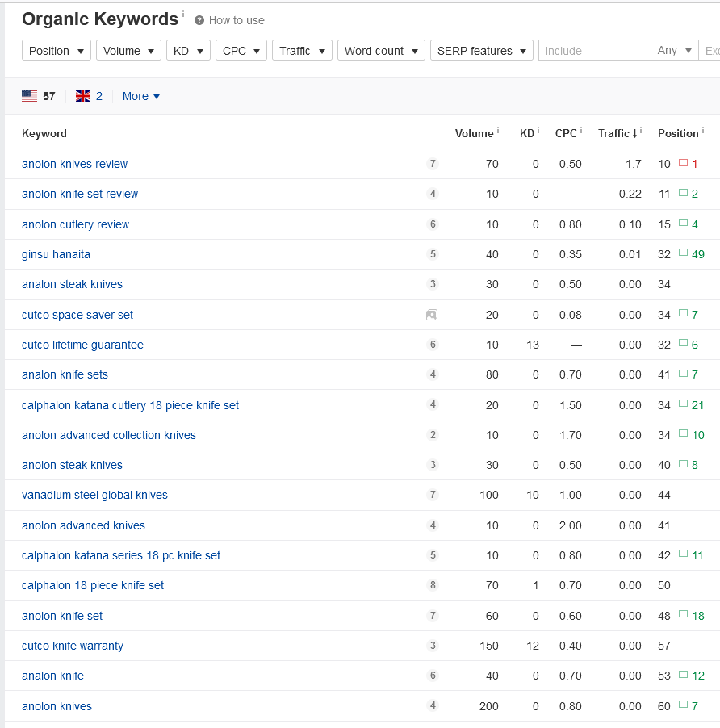This screenshot has height=728, width=720.
Task: Click CPC value 2.00 for anolon advanced knives
Action: pos(570,525)
